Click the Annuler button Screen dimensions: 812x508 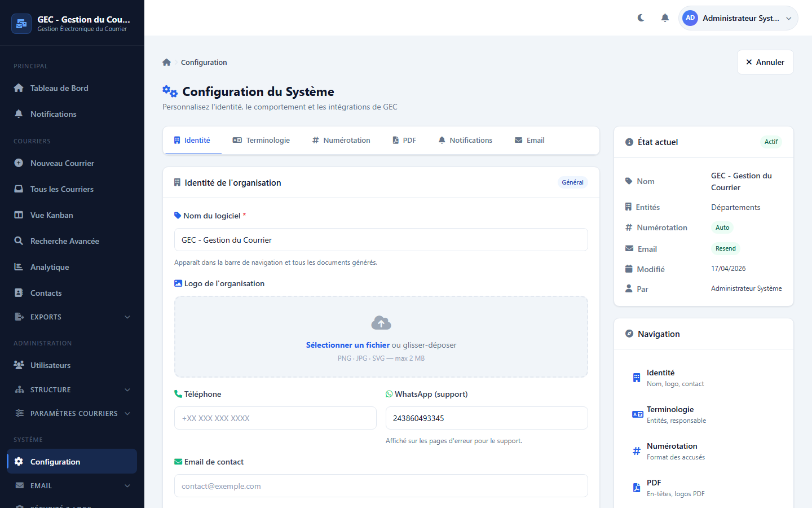click(765, 62)
